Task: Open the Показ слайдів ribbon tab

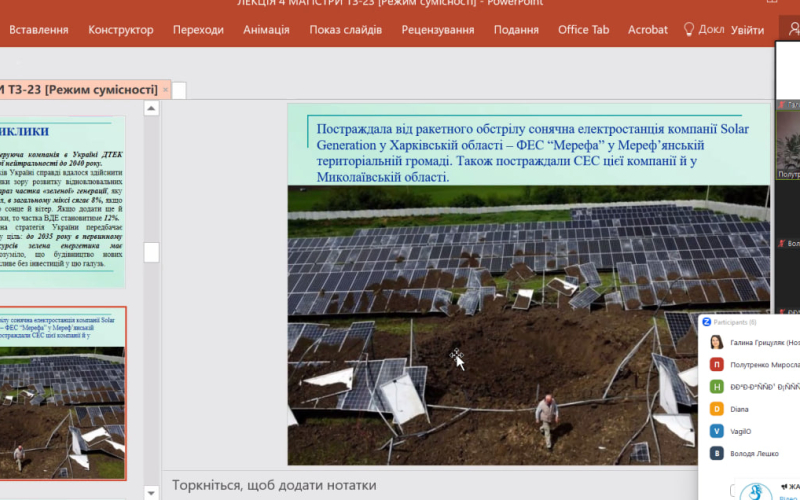Action: coord(345,30)
